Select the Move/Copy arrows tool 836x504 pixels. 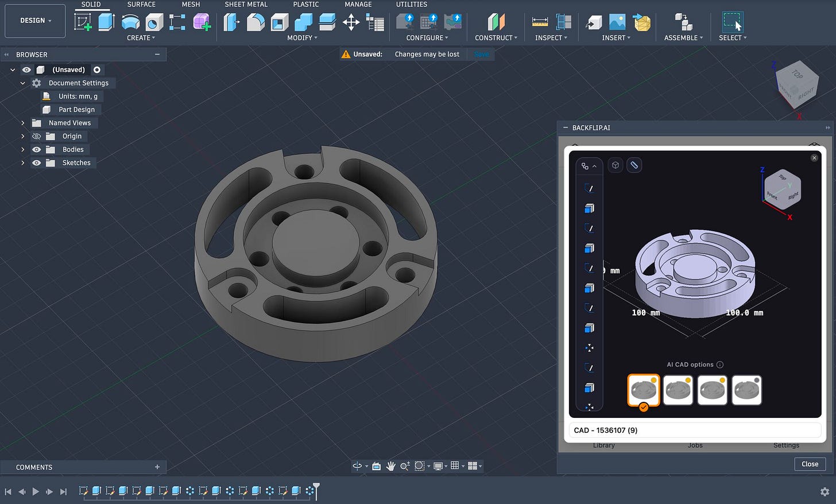click(x=351, y=22)
